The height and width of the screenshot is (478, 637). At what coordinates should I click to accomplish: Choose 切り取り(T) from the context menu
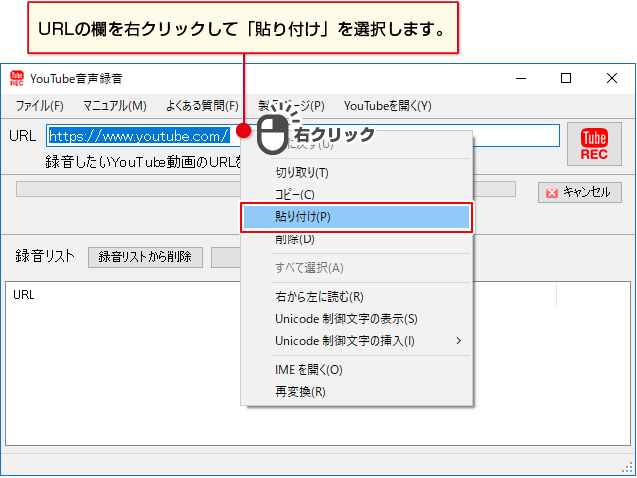pos(357,173)
